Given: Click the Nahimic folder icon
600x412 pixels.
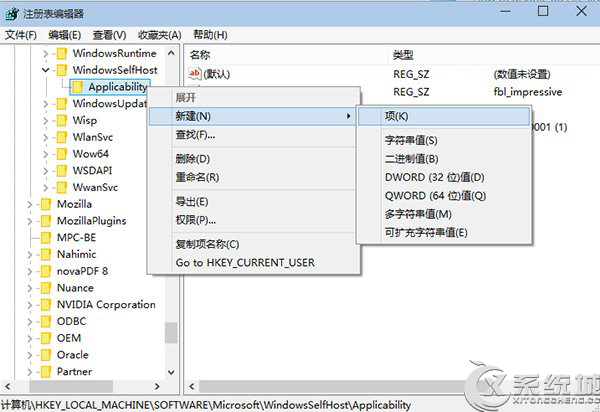Looking at the screenshot, I should (46, 254).
